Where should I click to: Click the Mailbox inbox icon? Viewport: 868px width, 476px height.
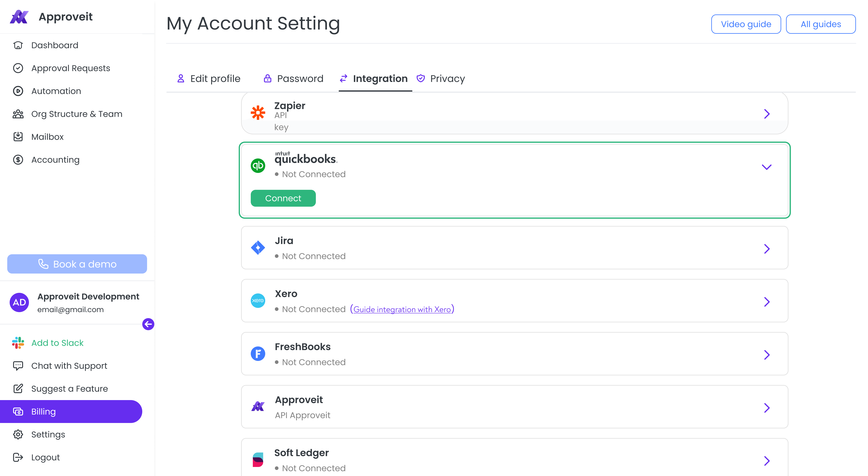tap(18, 137)
